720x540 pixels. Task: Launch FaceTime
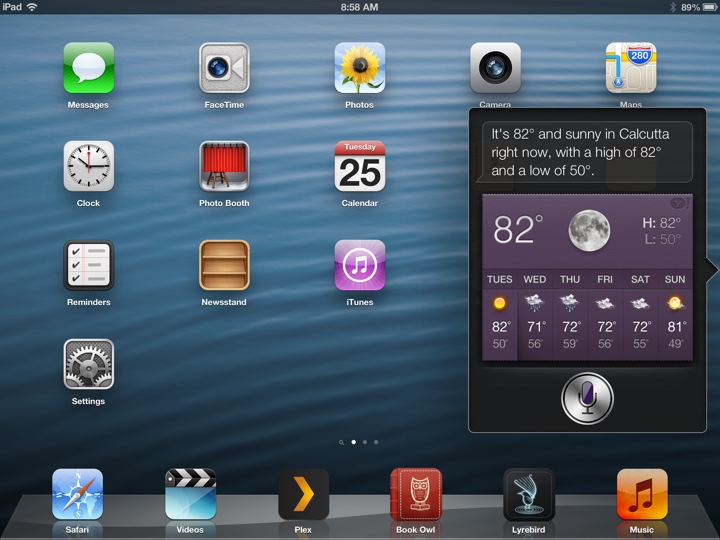[x=224, y=68]
